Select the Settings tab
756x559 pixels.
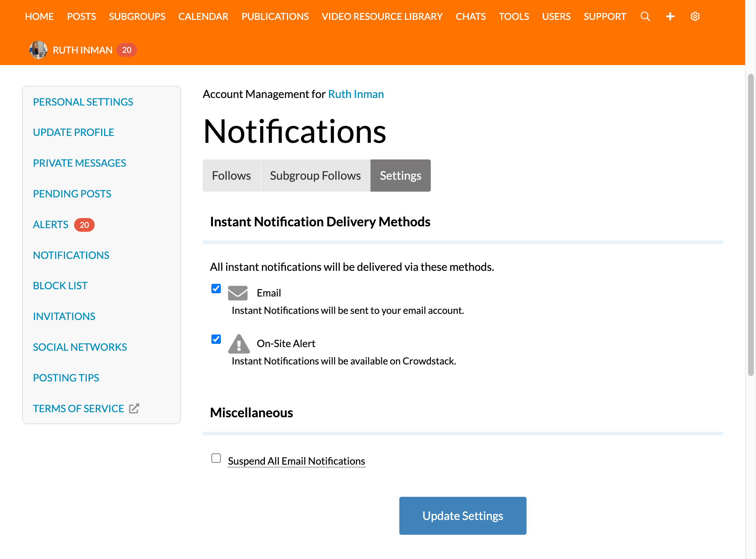[400, 175]
